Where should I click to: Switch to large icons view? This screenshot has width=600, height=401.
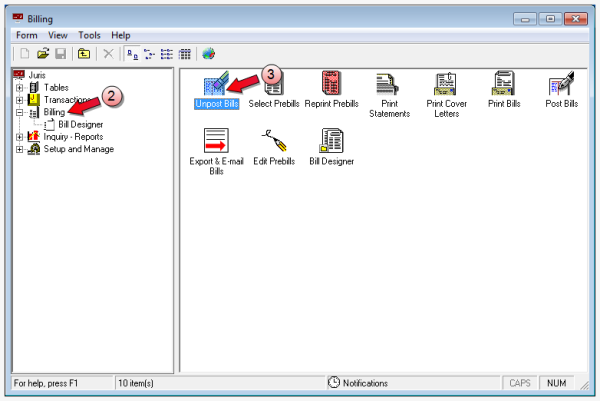tap(132, 54)
